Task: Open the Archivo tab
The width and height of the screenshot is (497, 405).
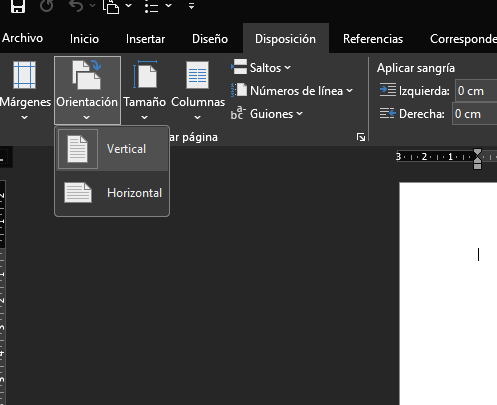Action: pos(22,38)
